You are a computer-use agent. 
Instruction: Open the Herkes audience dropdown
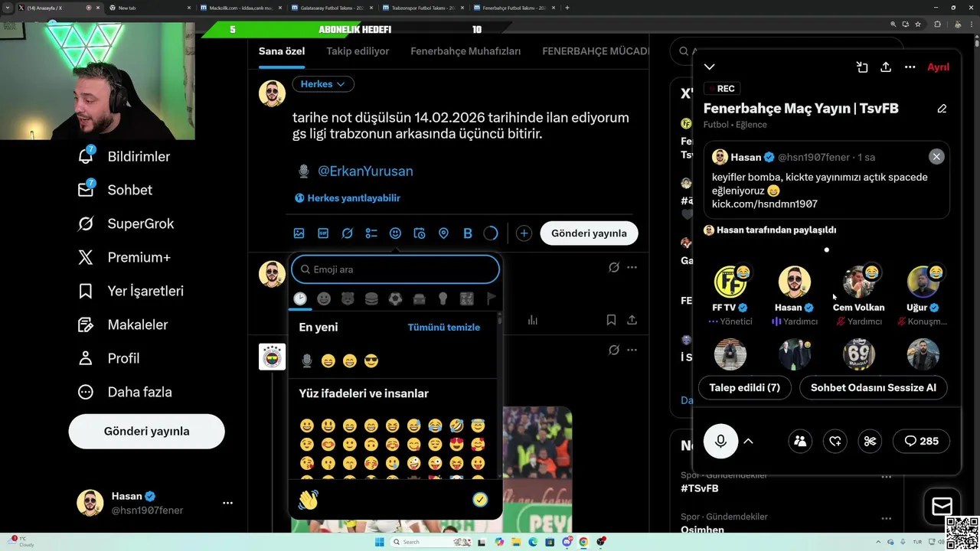[323, 84]
